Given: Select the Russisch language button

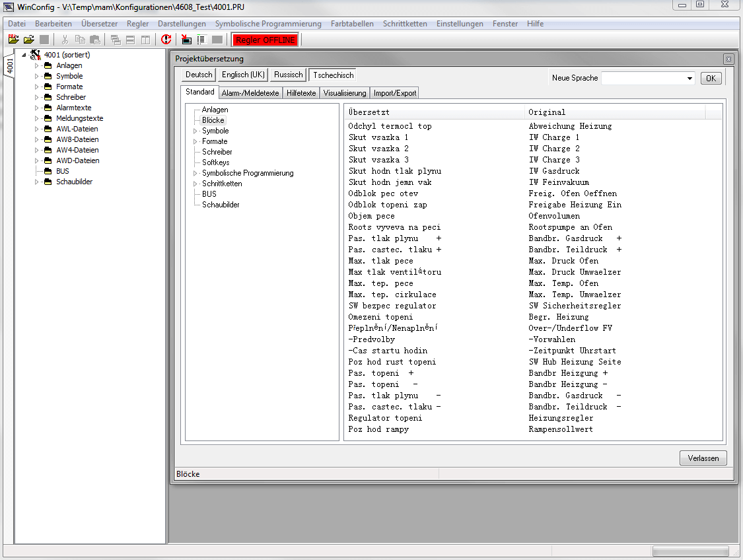Looking at the screenshot, I should tap(288, 75).
